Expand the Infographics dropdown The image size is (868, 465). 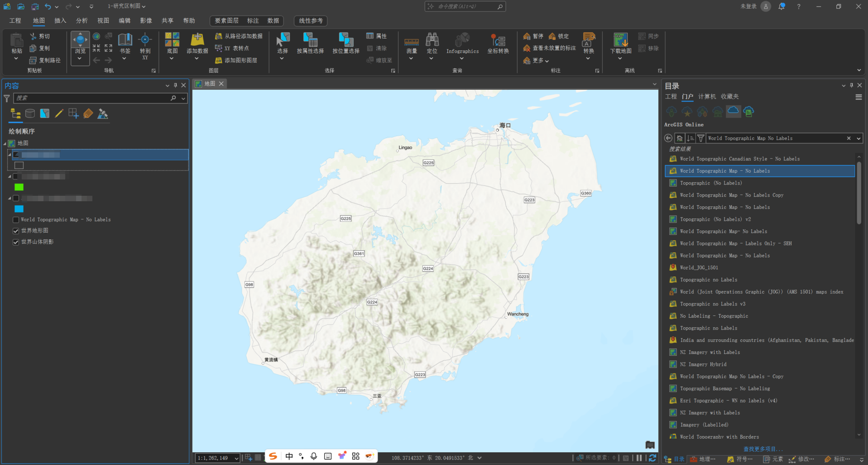tap(462, 58)
